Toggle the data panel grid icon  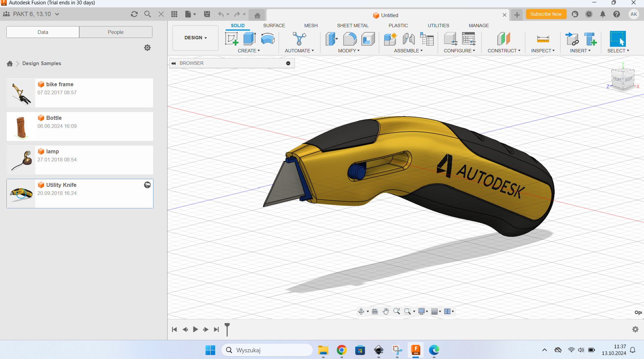click(x=174, y=14)
